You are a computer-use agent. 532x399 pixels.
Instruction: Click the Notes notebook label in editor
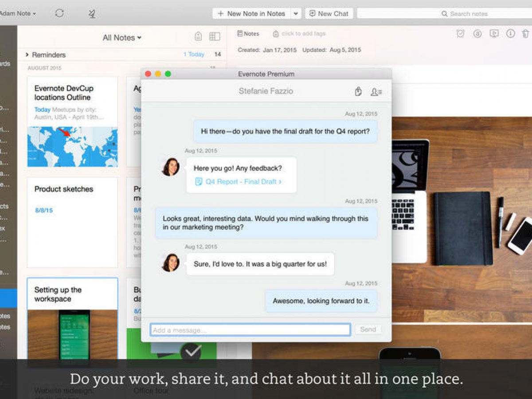[248, 34]
